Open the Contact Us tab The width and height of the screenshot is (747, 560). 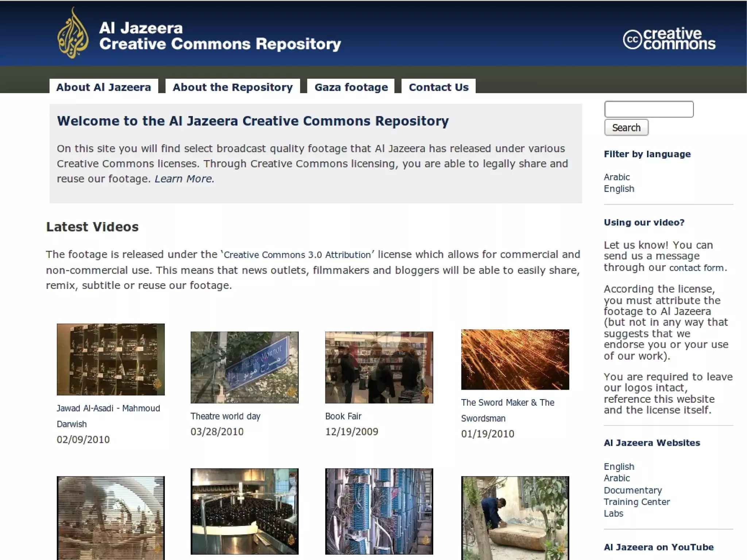tap(438, 87)
